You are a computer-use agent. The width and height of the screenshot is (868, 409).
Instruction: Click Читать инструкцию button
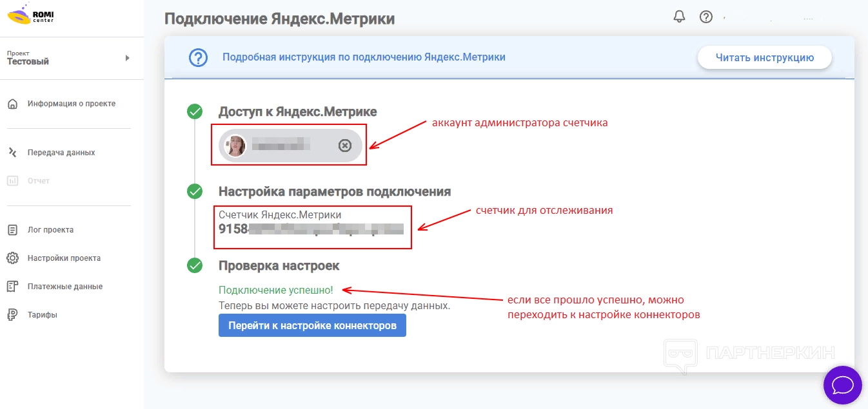click(x=765, y=57)
